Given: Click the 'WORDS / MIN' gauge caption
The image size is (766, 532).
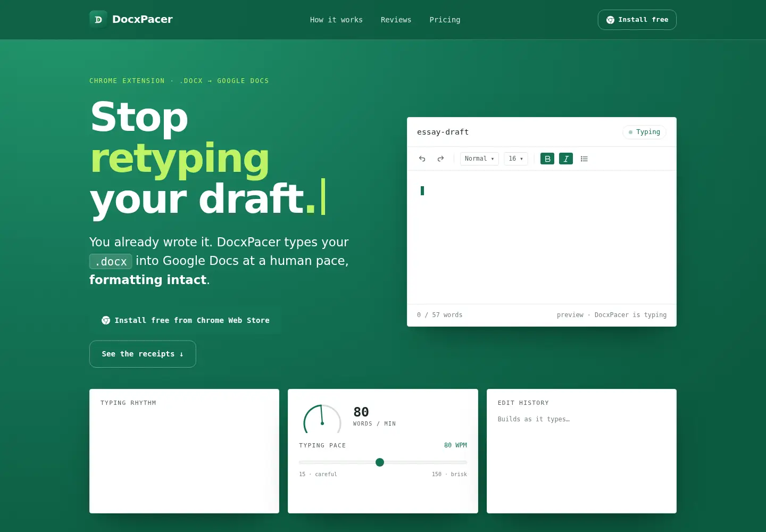Looking at the screenshot, I should click(x=374, y=423).
